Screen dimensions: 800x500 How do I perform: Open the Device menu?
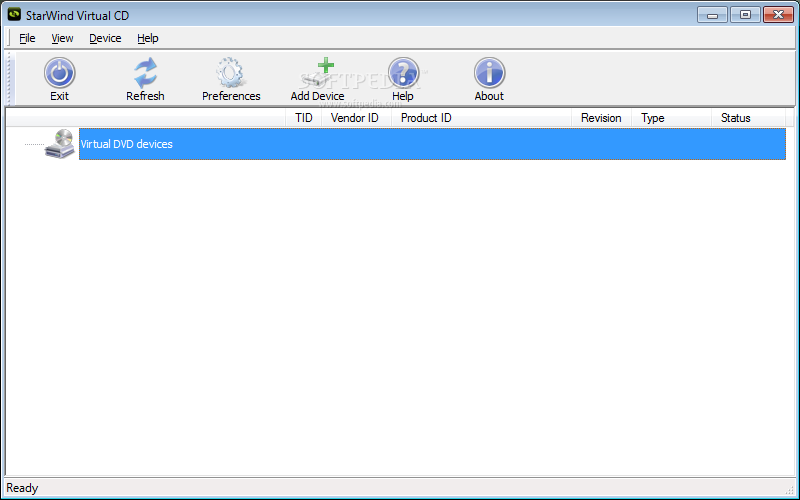click(x=105, y=38)
